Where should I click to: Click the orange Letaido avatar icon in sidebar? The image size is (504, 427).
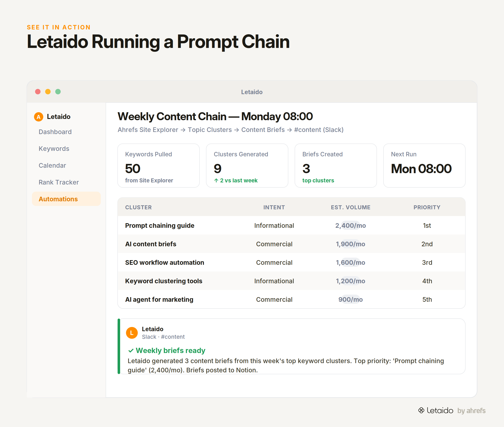[x=38, y=117]
